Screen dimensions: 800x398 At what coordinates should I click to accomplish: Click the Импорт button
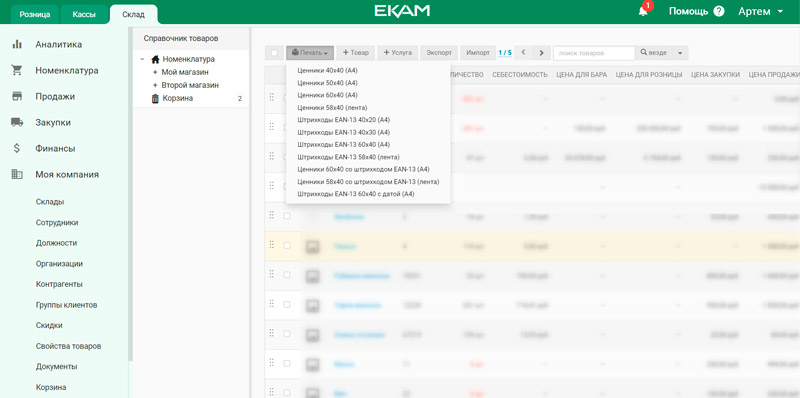pos(478,53)
